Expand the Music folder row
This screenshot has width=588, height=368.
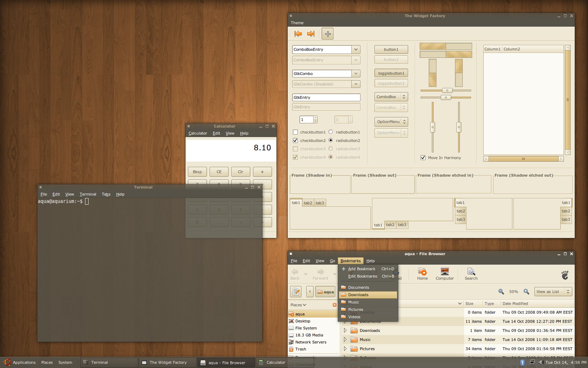345,340
